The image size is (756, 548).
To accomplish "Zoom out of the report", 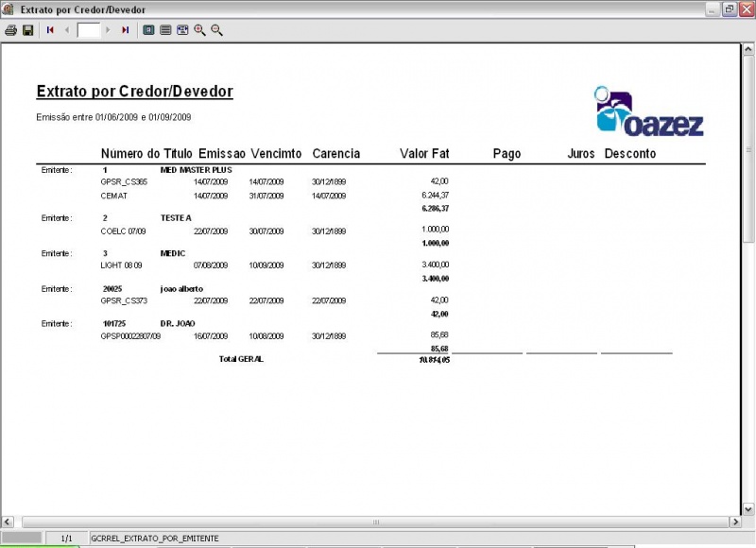I will click(x=217, y=30).
